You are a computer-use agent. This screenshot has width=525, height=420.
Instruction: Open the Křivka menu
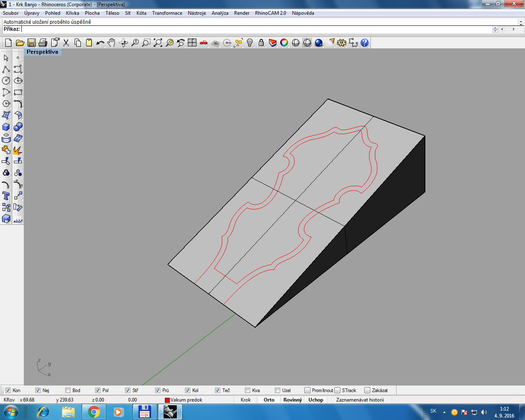pyautogui.click(x=72, y=13)
